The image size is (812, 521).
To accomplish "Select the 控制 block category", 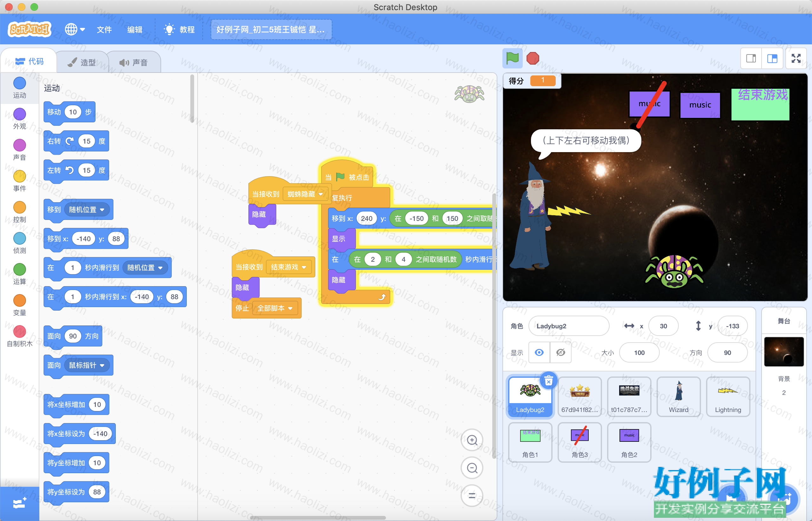I will point(20,212).
